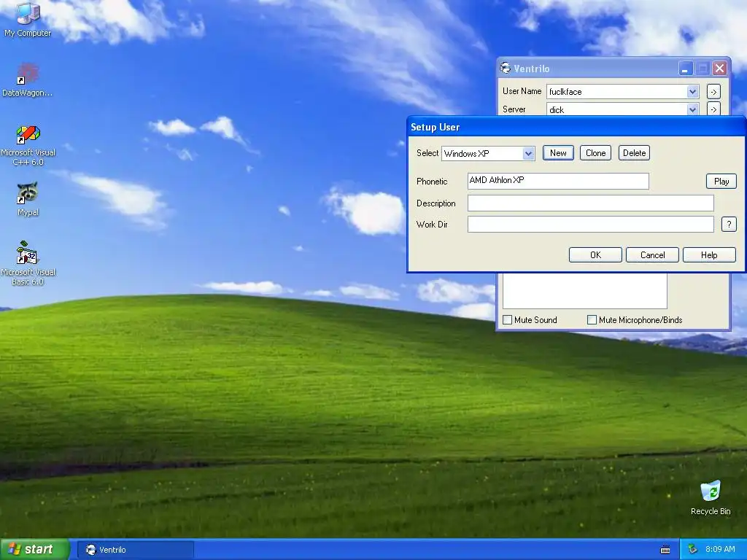Open Help in the Setup User dialog
Screen dimensions: 747x560
click(709, 254)
